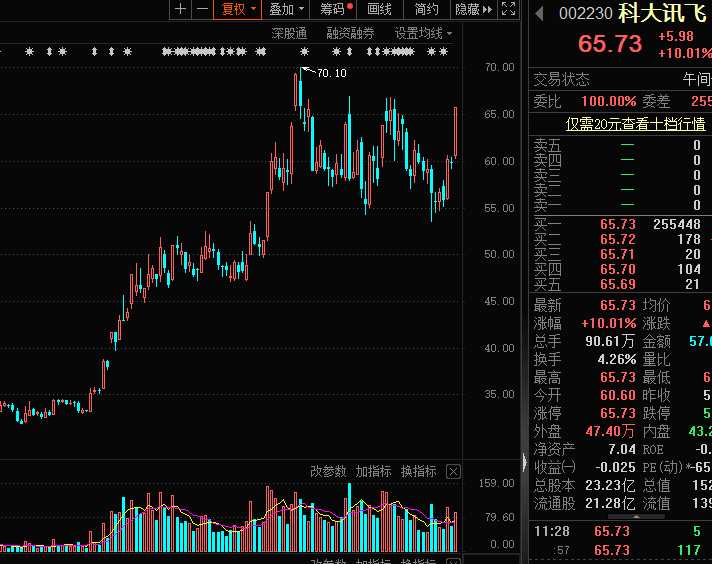Image resolution: width=712 pixels, height=564 pixels.
Task: Click 换指标 in the volume panel
Action: [418, 471]
